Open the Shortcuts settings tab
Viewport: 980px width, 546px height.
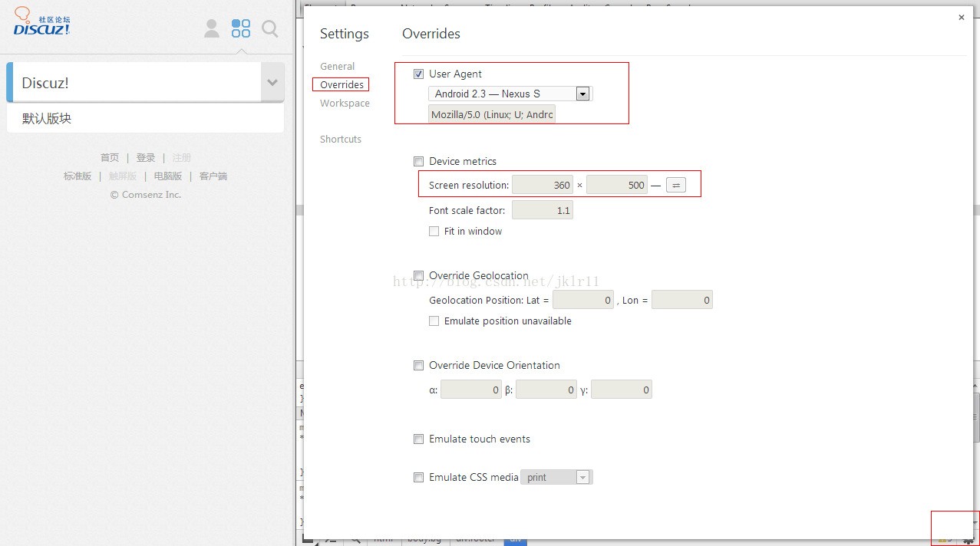coord(340,140)
